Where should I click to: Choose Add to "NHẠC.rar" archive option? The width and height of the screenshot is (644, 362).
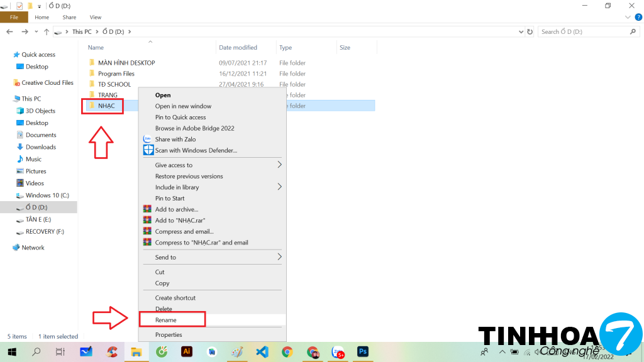click(180, 221)
